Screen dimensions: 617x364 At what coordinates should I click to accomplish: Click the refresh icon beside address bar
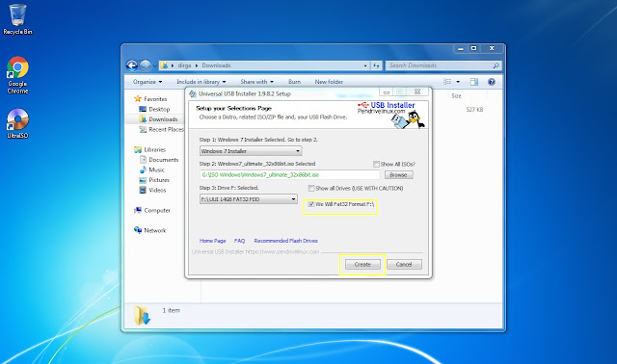[x=377, y=65]
